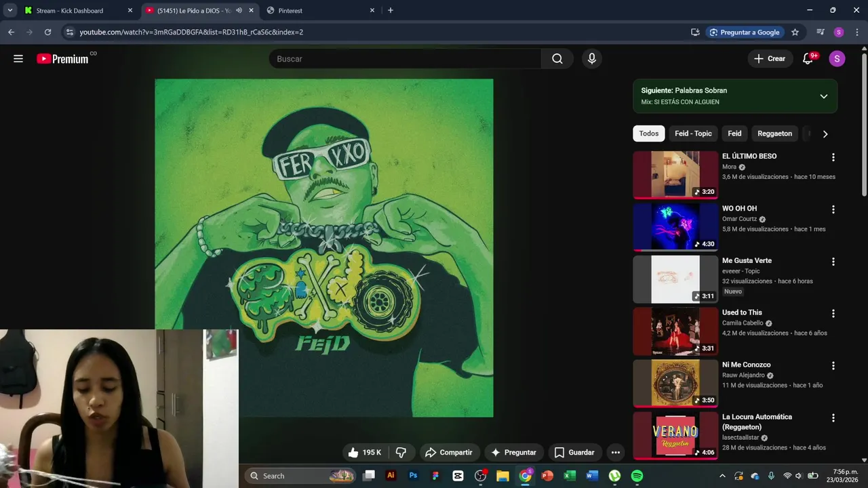Open options for Ni Me Conozco video
Image resolution: width=868 pixels, height=488 pixels.
pos(833,366)
